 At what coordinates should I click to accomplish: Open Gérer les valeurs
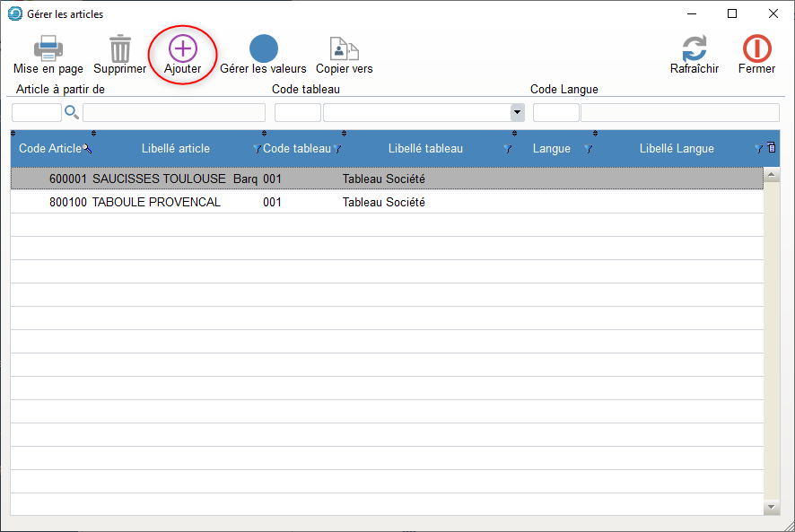(263, 48)
